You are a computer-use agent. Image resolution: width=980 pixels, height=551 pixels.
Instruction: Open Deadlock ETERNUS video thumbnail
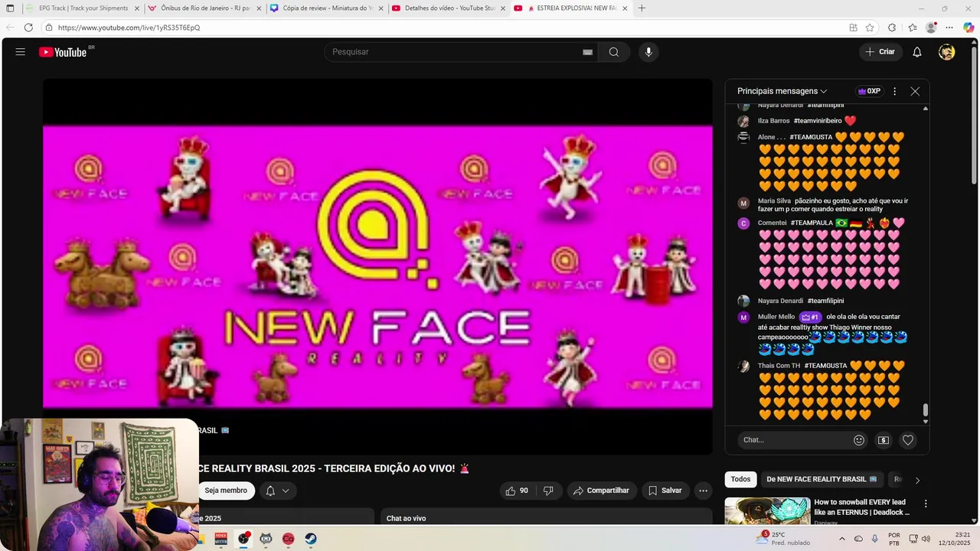pos(767,511)
